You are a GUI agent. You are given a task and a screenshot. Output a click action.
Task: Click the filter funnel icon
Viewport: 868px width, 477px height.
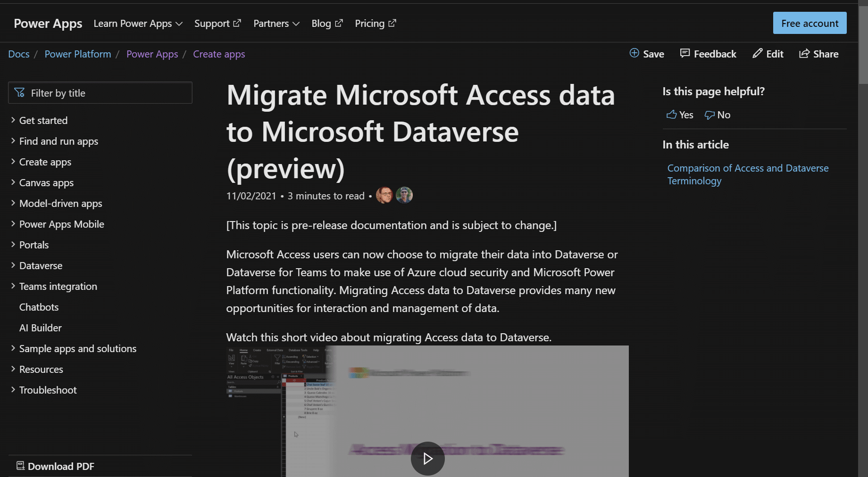click(x=20, y=92)
